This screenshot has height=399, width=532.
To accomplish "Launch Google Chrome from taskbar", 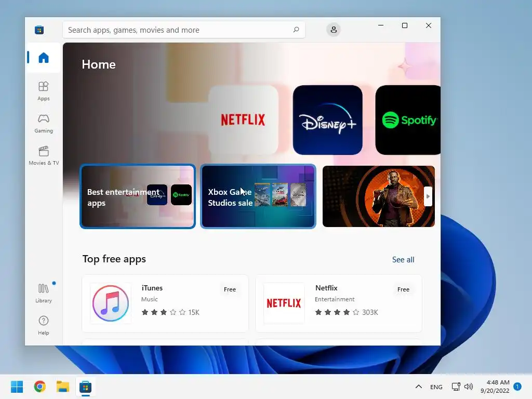I will [x=39, y=387].
